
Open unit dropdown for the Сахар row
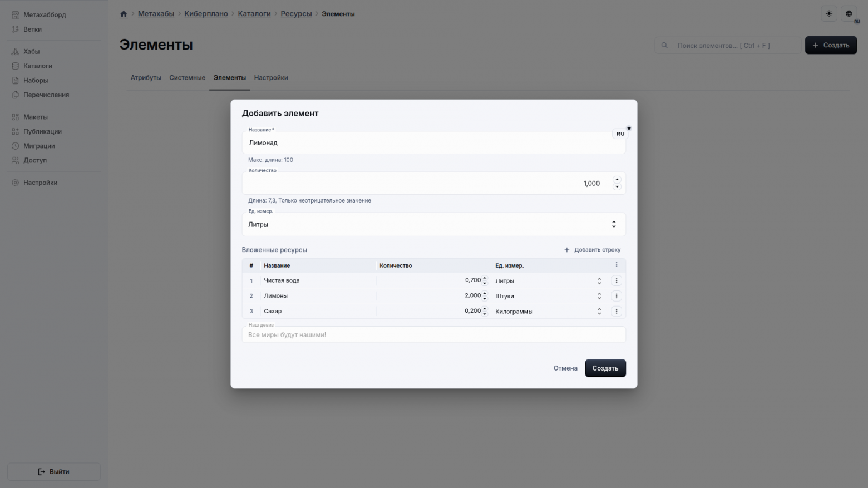point(599,312)
